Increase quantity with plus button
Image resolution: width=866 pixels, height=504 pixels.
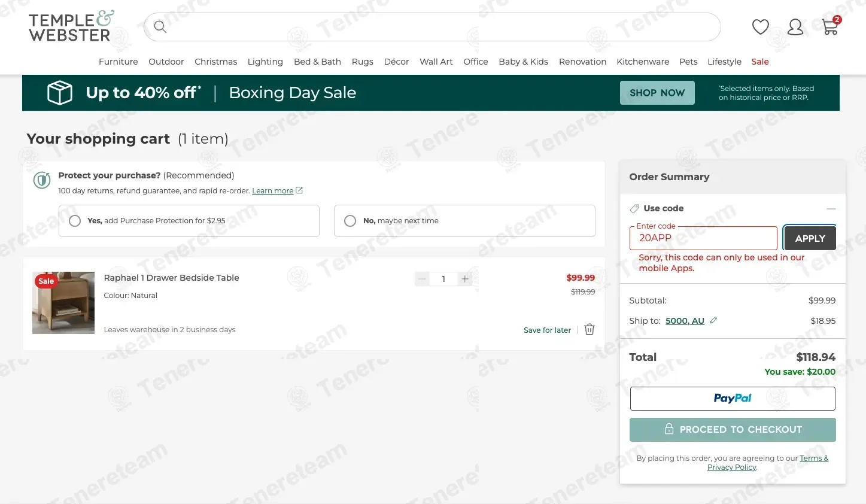click(x=465, y=279)
